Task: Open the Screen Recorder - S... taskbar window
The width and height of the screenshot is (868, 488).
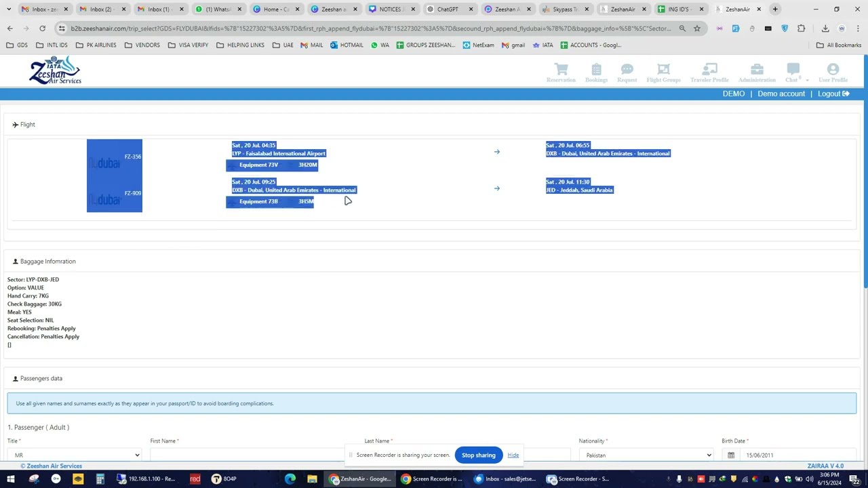Action: point(578,479)
